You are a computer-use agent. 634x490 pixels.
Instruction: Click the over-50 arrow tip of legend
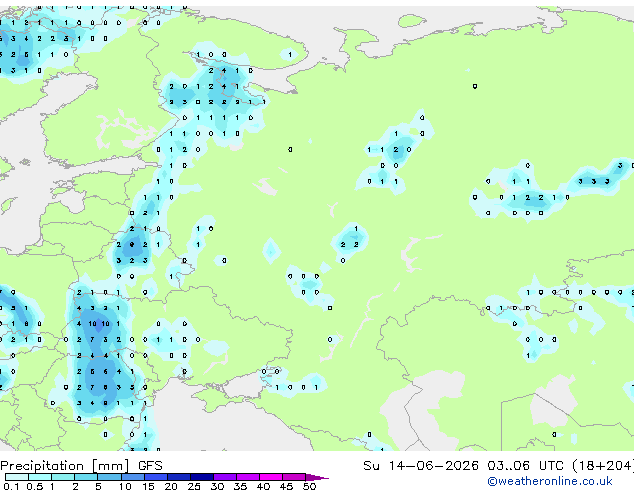(x=317, y=478)
